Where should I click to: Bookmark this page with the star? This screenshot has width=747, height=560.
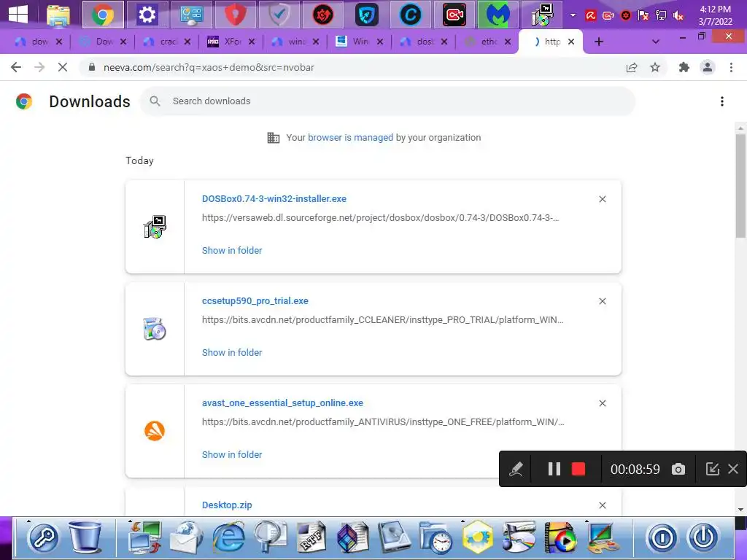[655, 67]
